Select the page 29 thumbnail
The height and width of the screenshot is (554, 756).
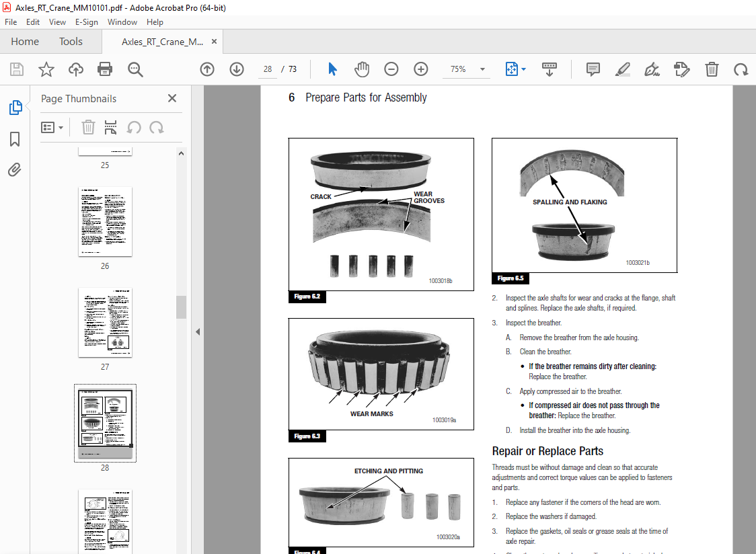tap(105, 522)
